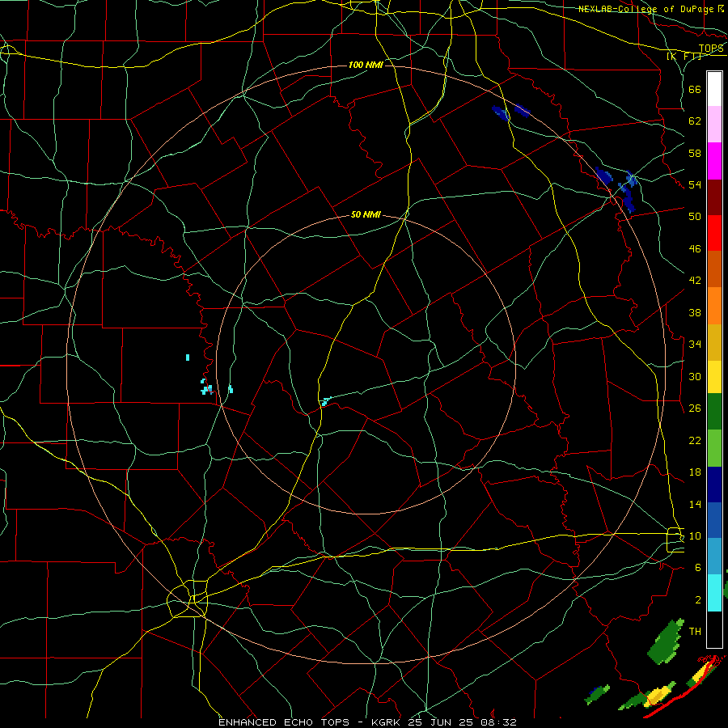The image size is (728, 728).
Task: Click the K FT units label
Action: click(x=684, y=57)
